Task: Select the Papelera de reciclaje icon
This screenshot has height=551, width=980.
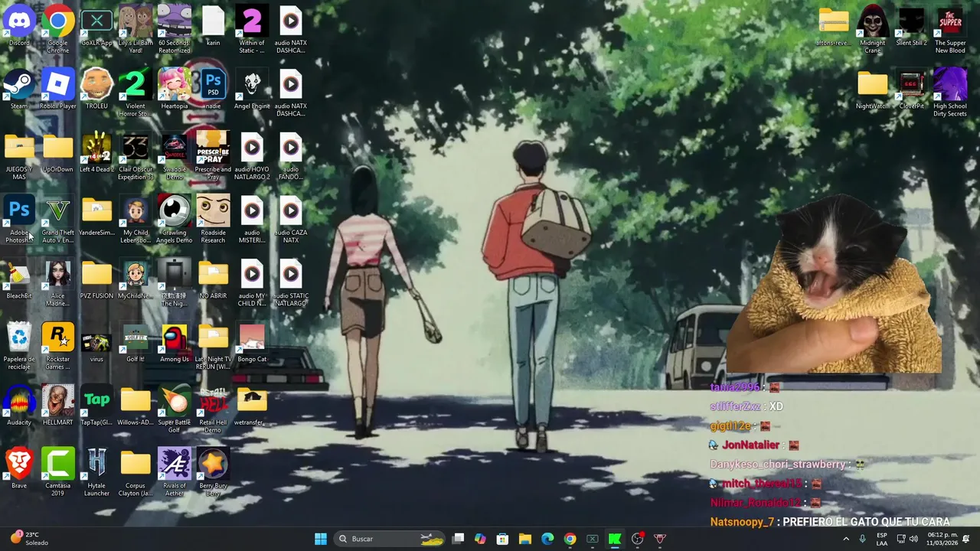Action: (x=19, y=346)
